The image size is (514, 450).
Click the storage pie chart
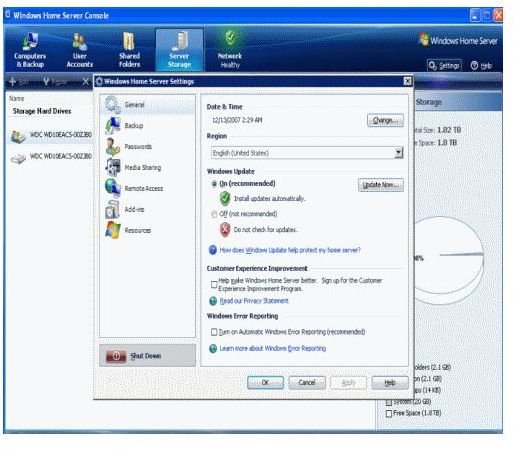pyautogui.click(x=449, y=260)
